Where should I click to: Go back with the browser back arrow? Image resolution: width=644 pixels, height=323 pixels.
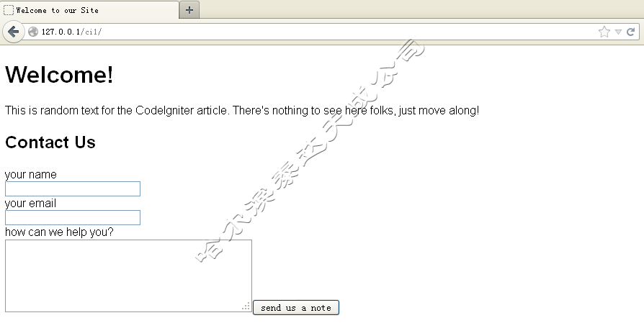coord(13,32)
